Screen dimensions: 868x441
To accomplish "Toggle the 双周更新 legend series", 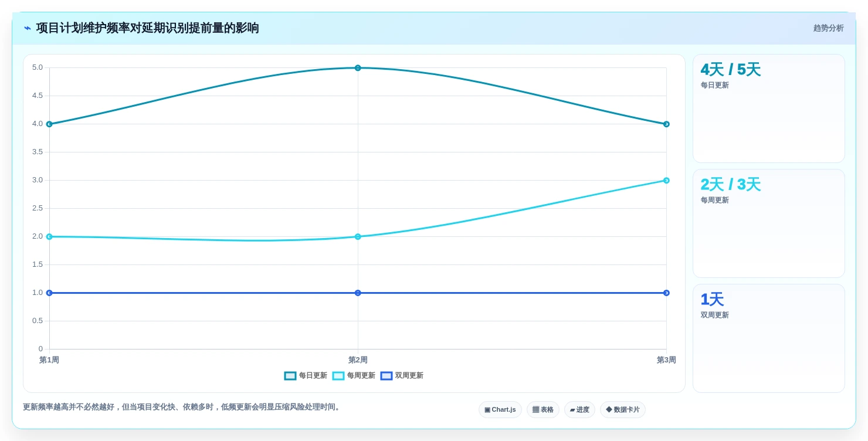I will pyautogui.click(x=402, y=376).
